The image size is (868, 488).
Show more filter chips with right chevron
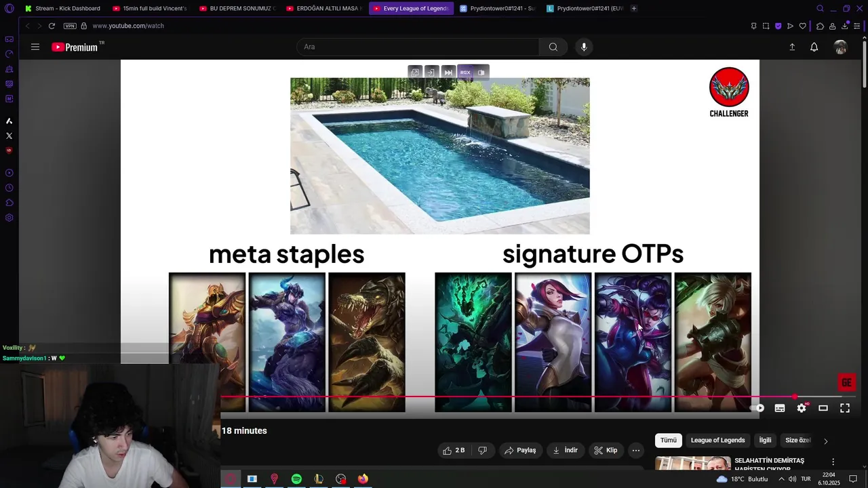click(x=825, y=441)
